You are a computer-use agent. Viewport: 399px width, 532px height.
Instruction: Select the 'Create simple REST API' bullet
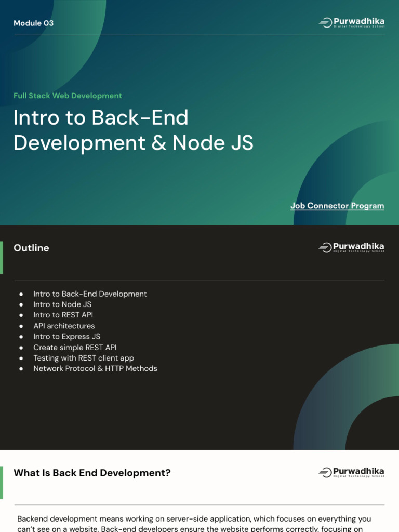[75, 348]
